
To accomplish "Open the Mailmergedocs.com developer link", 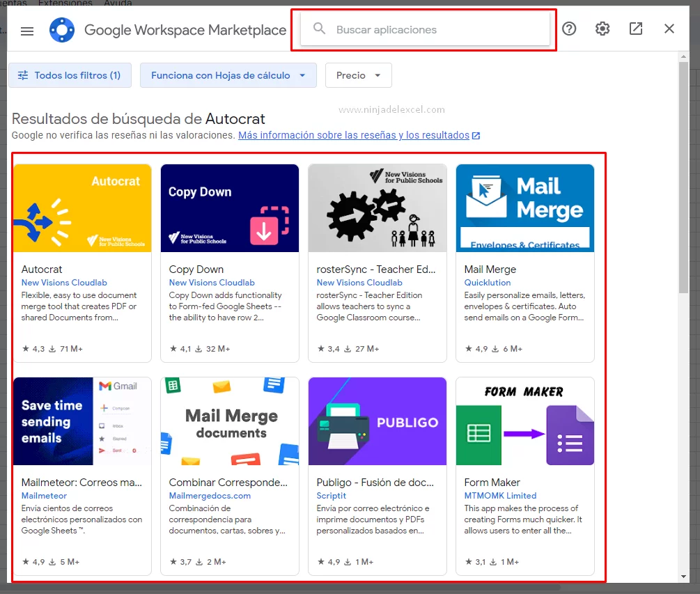I will point(210,496).
